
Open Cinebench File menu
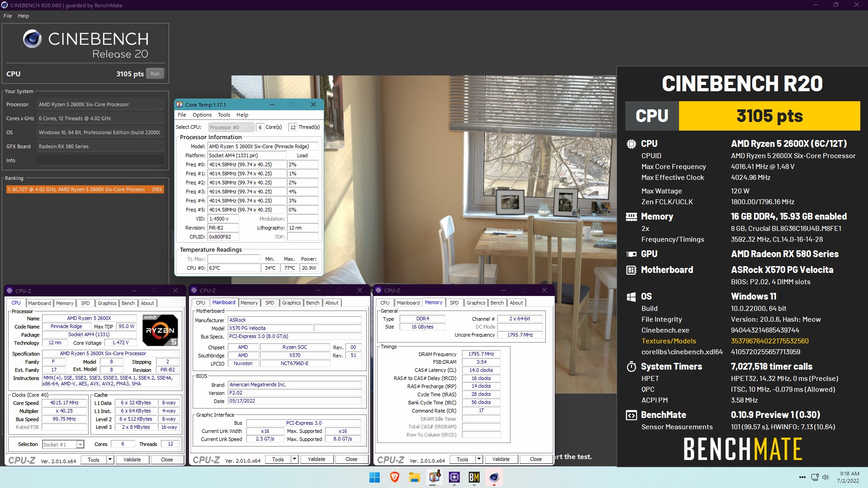(8, 16)
